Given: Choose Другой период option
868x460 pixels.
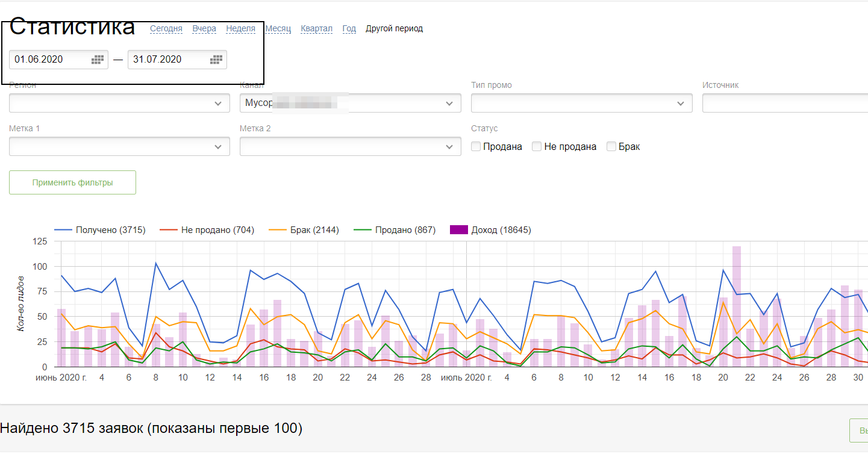Looking at the screenshot, I should pyautogui.click(x=394, y=28).
